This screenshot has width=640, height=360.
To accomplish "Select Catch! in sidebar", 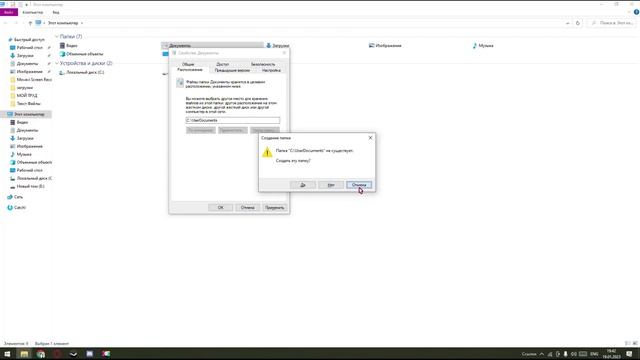I will [x=16, y=207].
